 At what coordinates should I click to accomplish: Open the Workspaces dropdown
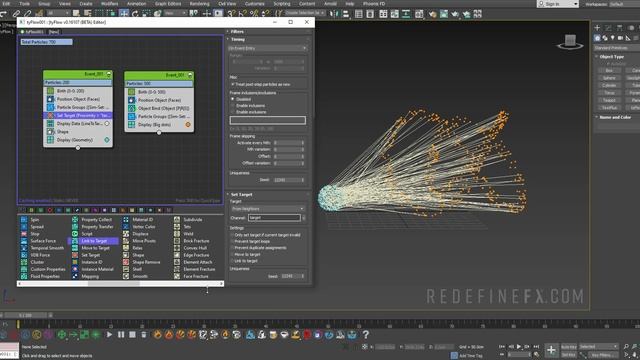624,4
